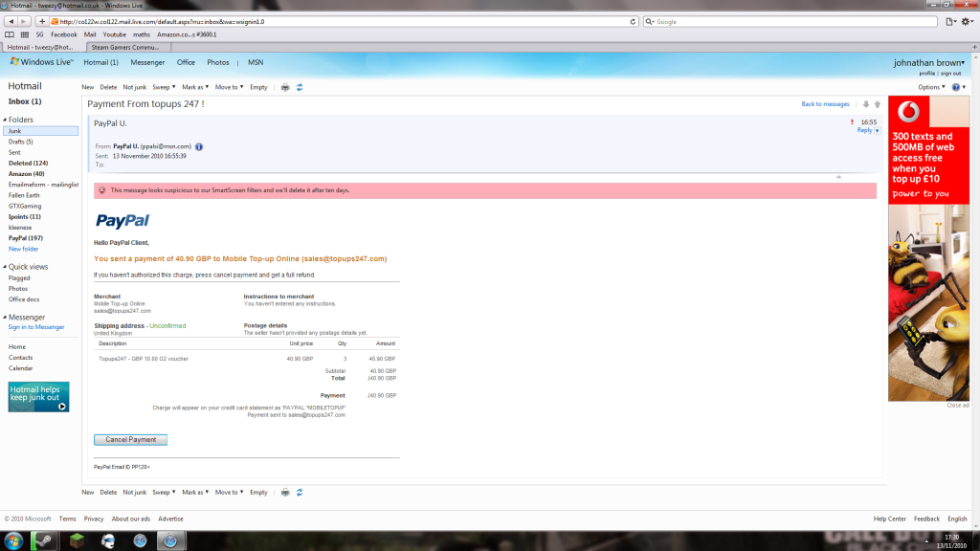Open Hotmail (1) in the Windows Live header
The image size is (980, 551).
[x=100, y=62]
